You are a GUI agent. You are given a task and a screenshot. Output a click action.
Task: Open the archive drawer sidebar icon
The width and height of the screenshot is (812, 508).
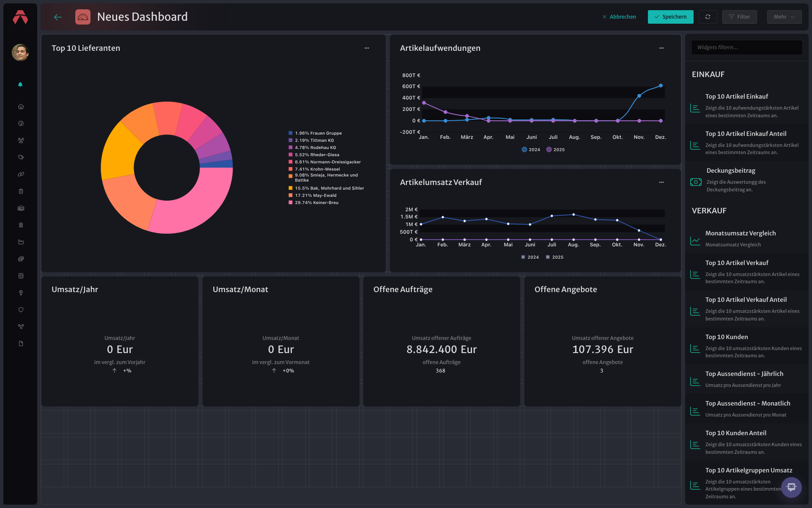pyautogui.click(x=21, y=276)
